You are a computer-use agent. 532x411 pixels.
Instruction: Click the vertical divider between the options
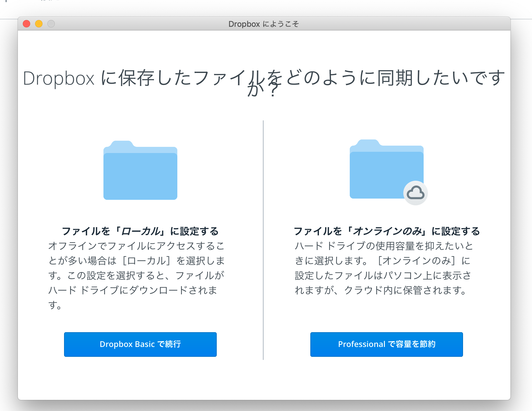click(x=263, y=240)
